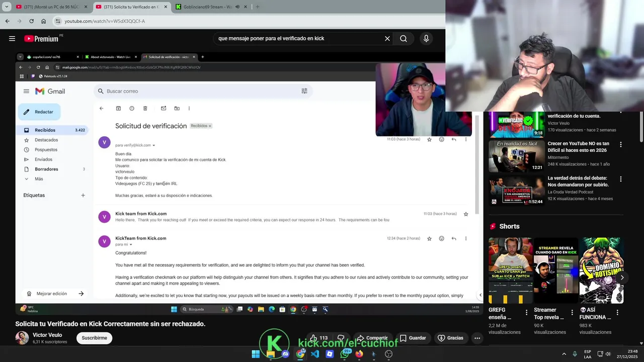
Task: Play the 'GREFG enseña' short thumbnail
Action: coord(510,270)
